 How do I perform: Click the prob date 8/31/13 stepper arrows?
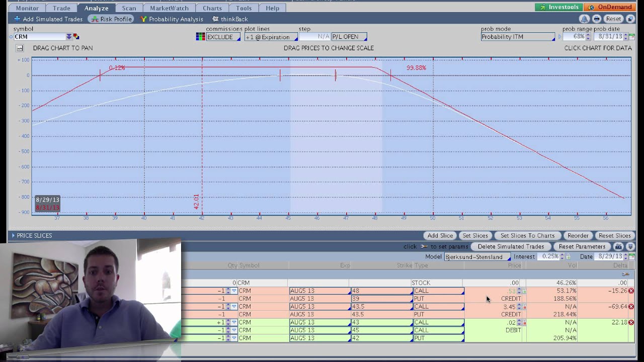[x=626, y=37]
